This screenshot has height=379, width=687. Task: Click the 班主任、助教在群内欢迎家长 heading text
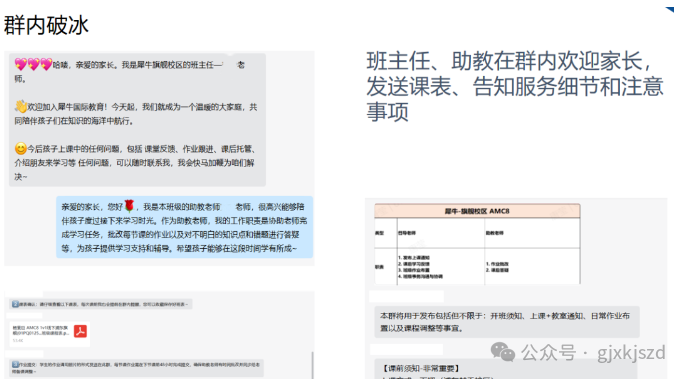514,86
